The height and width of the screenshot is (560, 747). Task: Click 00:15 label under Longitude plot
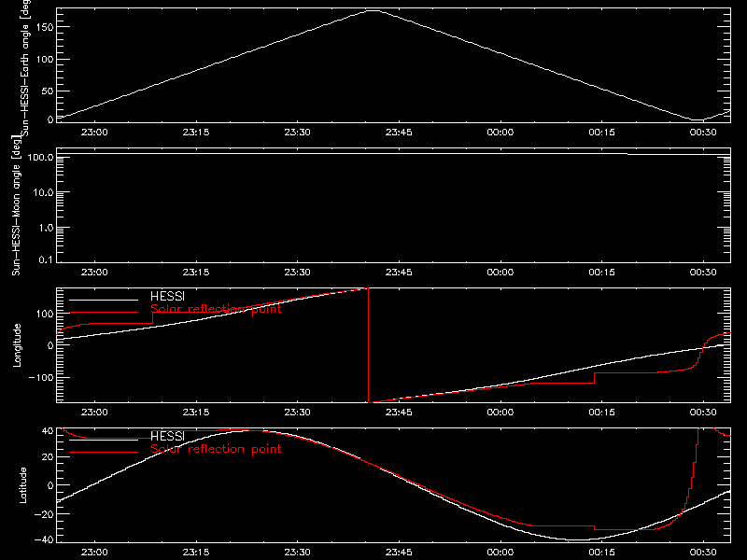pyautogui.click(x=601, y=413)
